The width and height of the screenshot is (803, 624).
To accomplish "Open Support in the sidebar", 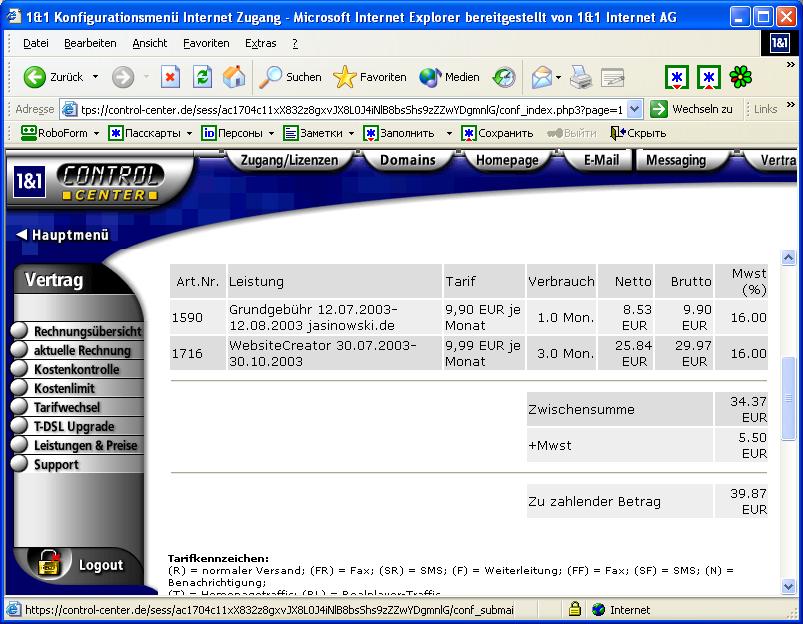I will point(77,464).
